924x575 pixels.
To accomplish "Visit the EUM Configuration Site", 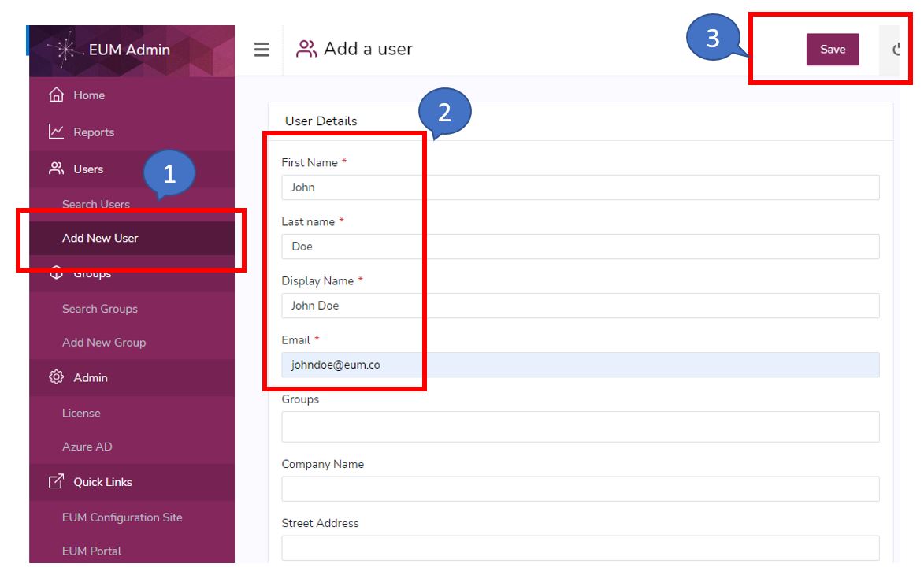I will [122, 517].
